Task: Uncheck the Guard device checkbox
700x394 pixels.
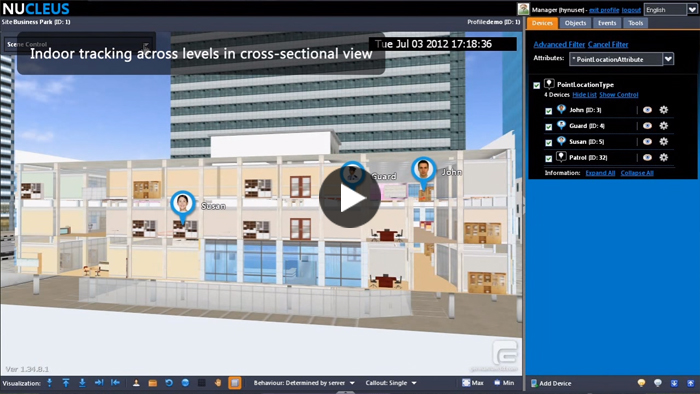Action: pyautogui.click(x=549, y=127)
